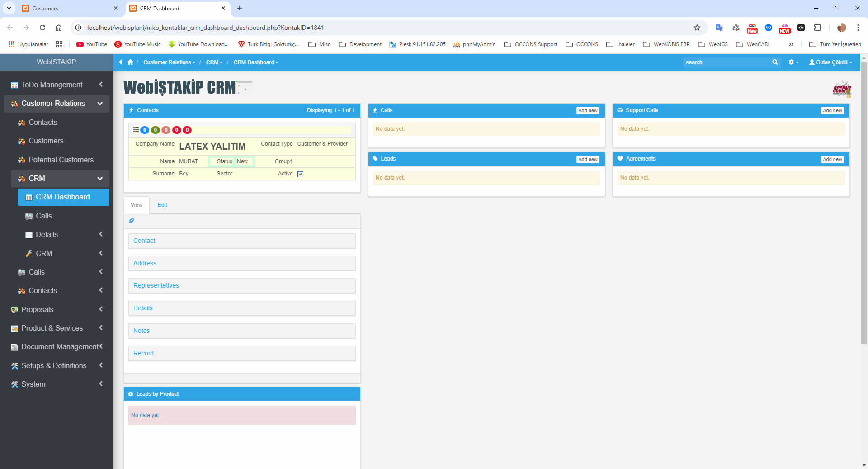Click the Contacts panel lightning icon
Screen dimensions: 868x469
click(x=131, y=110)
